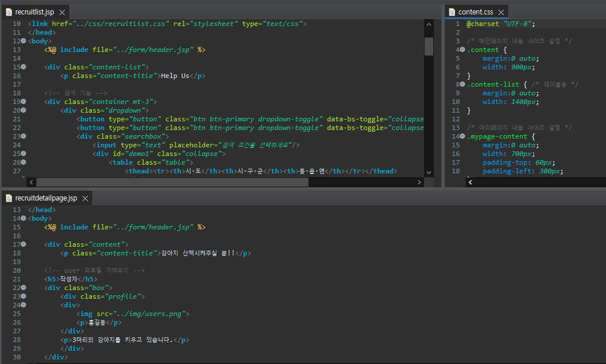Click the thead row on line 27

point(261,171)
